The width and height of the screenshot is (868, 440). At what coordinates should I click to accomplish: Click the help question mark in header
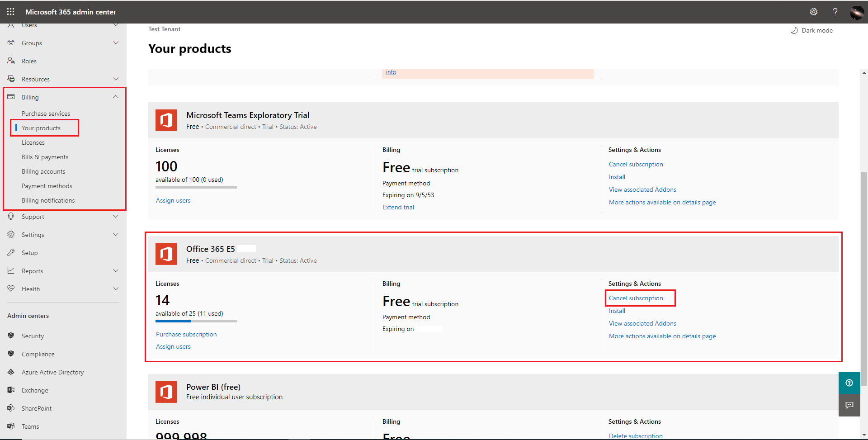tap(835, 12)
